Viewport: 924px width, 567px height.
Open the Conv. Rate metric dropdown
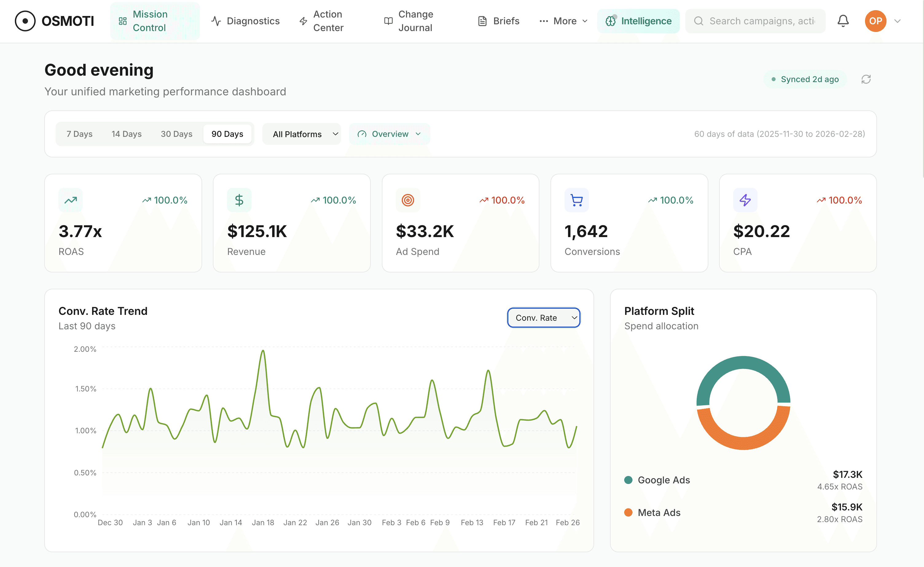[x=543, y=318]
